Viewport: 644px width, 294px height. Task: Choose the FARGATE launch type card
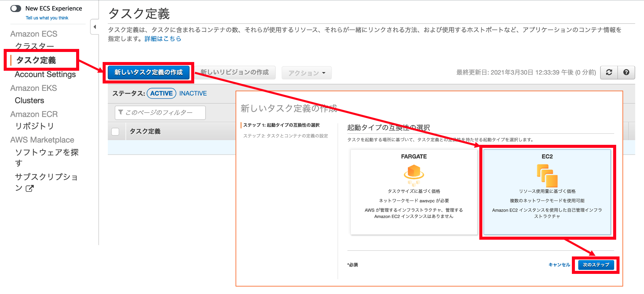414,192
